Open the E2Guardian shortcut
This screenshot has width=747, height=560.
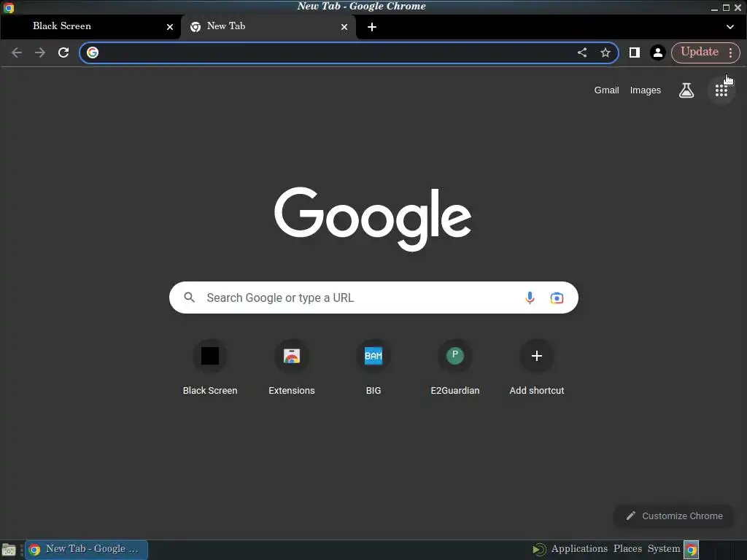[x=455, y=367]
